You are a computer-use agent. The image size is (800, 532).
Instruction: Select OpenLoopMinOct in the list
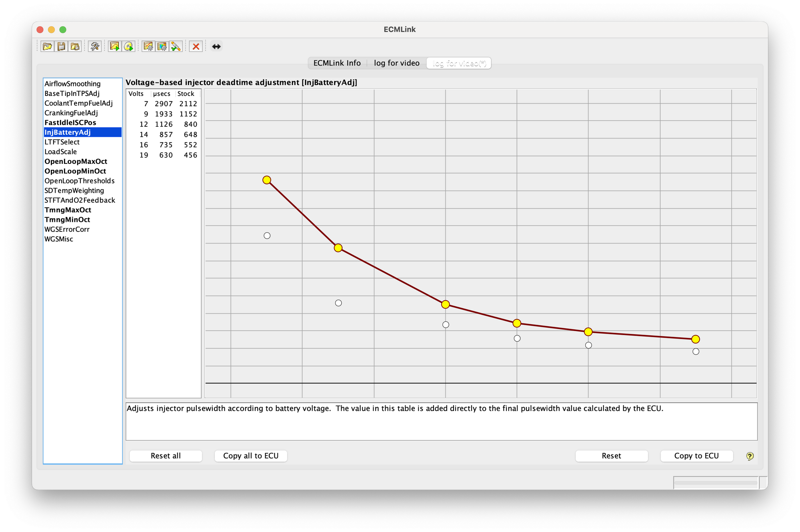coord(82,171)
